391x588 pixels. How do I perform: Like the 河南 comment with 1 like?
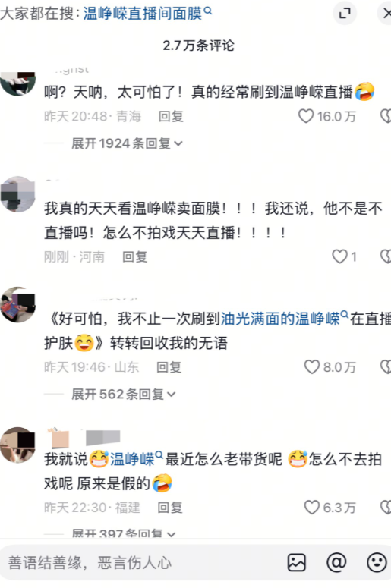point(339,257)
